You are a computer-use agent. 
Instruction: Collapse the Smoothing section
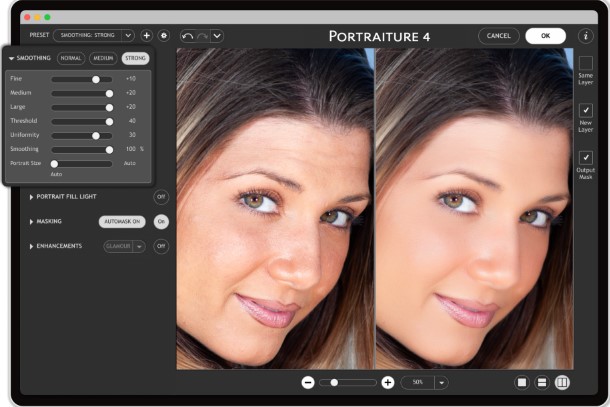[x=12, y=58]
